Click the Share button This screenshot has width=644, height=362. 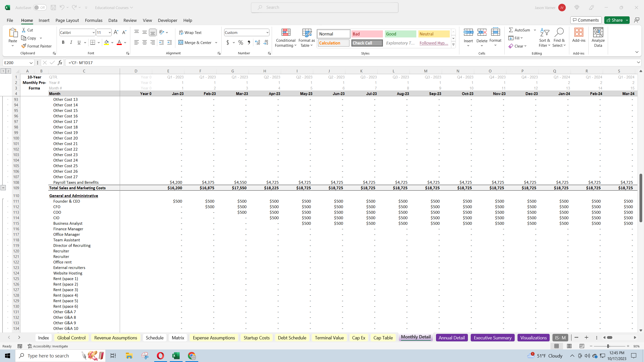(615, 20)
